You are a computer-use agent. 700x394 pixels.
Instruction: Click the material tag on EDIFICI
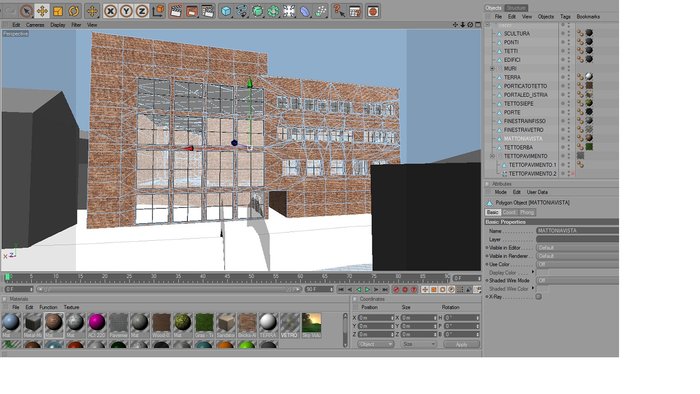[589, 59]
